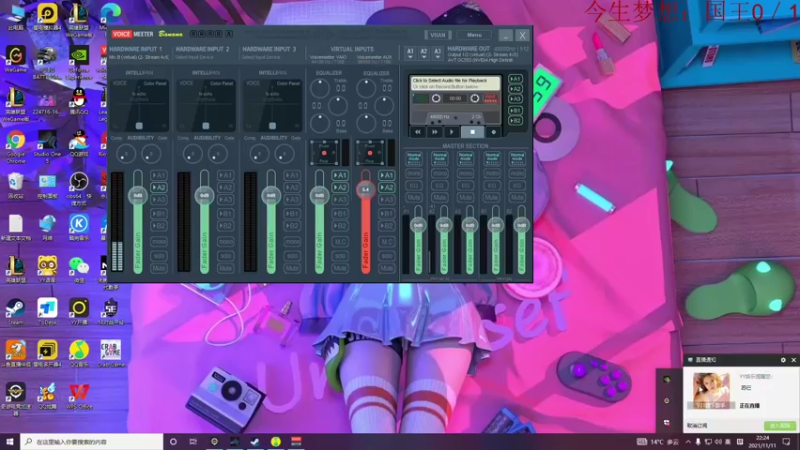Click Windows taskbar search box

[x=91, y=441]
